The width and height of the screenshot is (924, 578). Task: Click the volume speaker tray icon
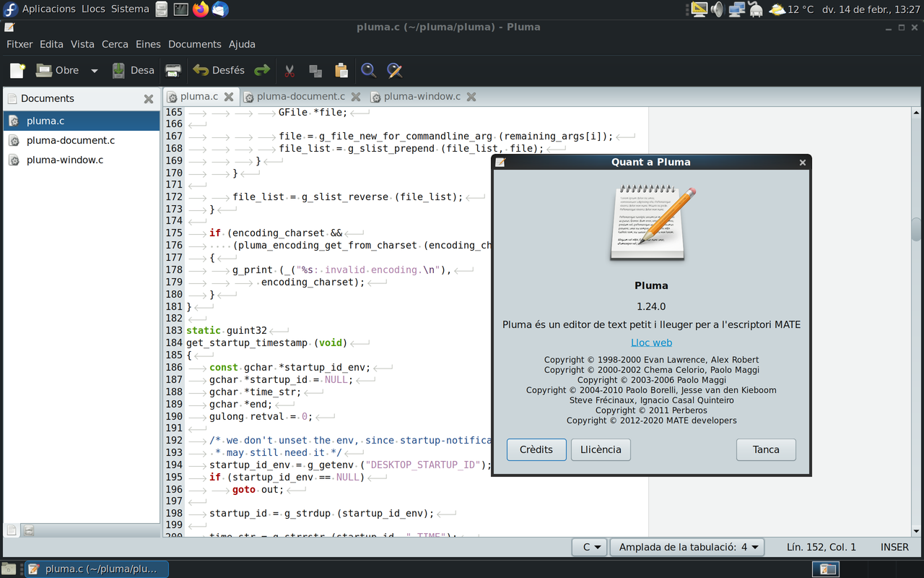point(718,9)
